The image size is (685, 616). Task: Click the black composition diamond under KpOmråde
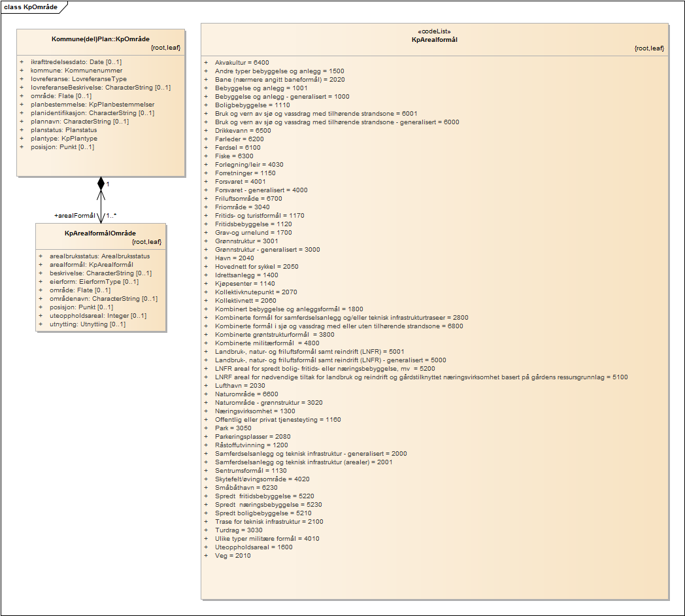[x=101, y=183]
